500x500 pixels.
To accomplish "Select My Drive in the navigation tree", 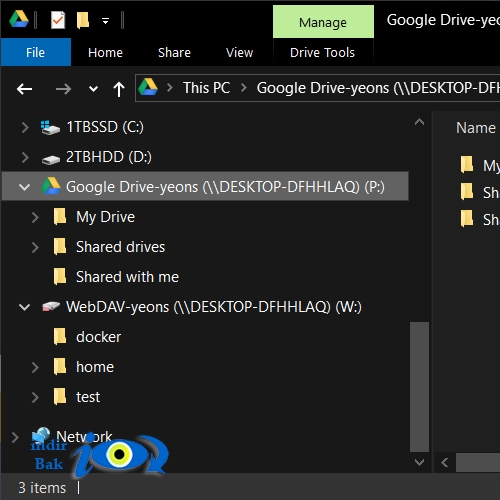I will (x=105, y=217).
